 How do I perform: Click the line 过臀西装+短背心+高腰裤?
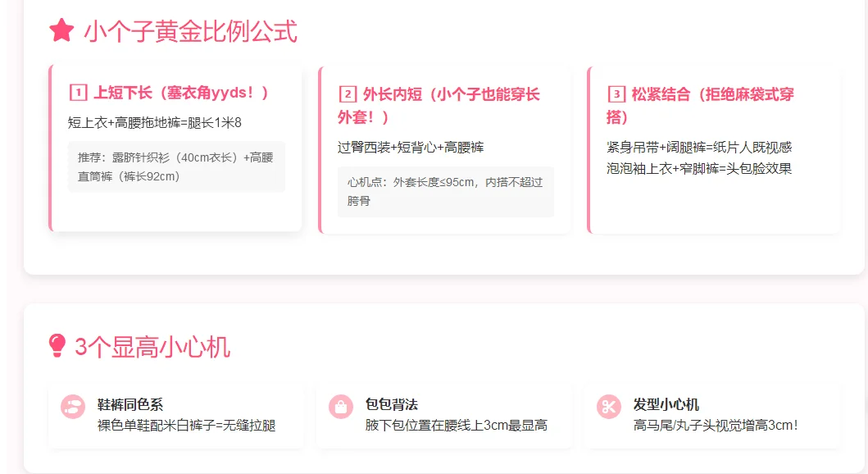pos(411,148)
